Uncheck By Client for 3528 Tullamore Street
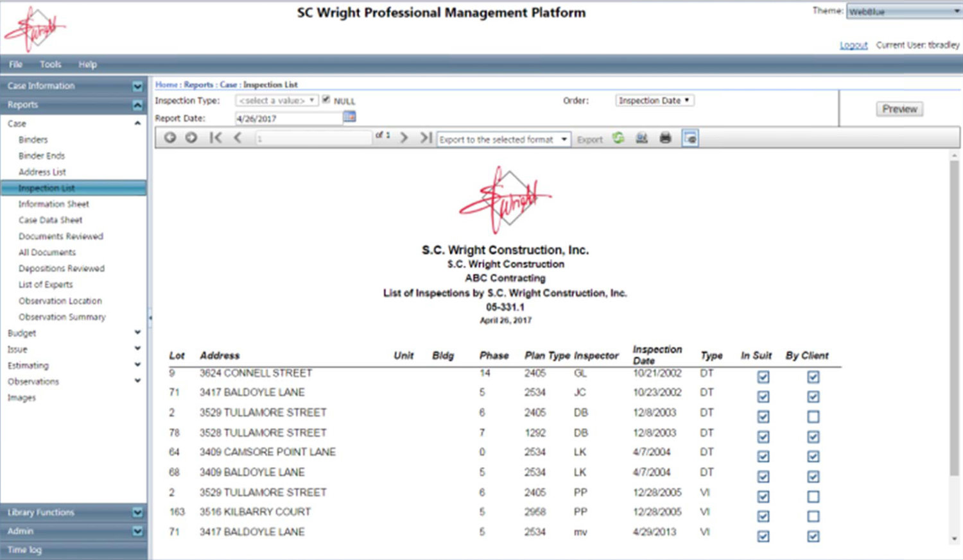 pyautogui.click(x=813, y=436)
